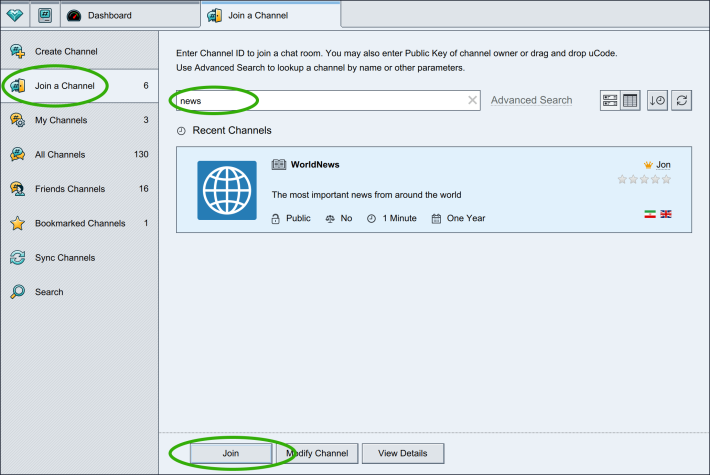The width and height of the screenshot is (710, 475).
Task: Toggle the sort by recent time button
Action: 657,100
